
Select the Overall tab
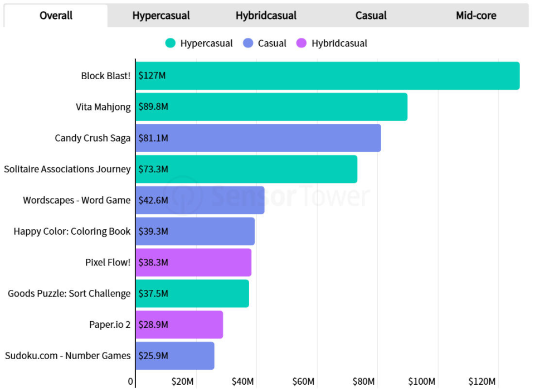pyautogui.click(x=56, y=16)
